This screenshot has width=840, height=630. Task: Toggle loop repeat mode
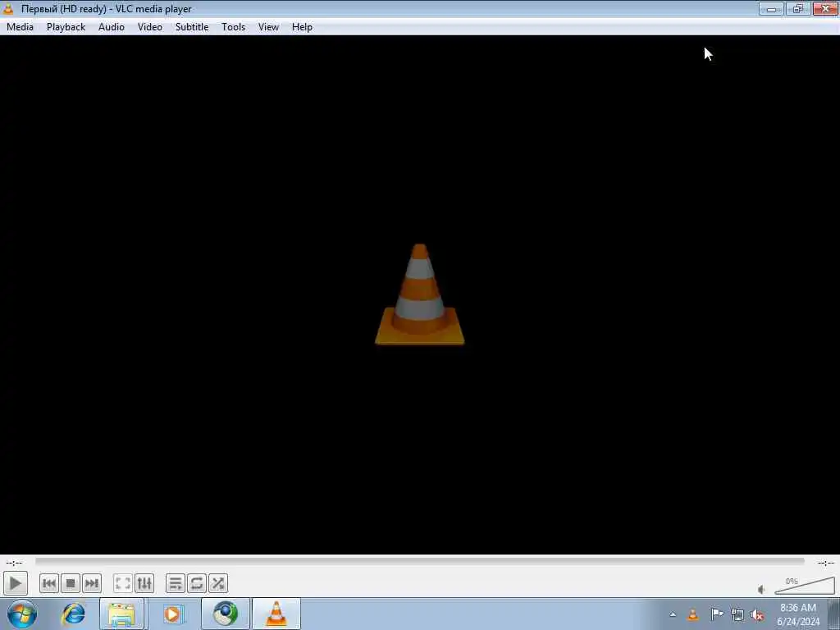pyautogui.click(x=197, y=583)
